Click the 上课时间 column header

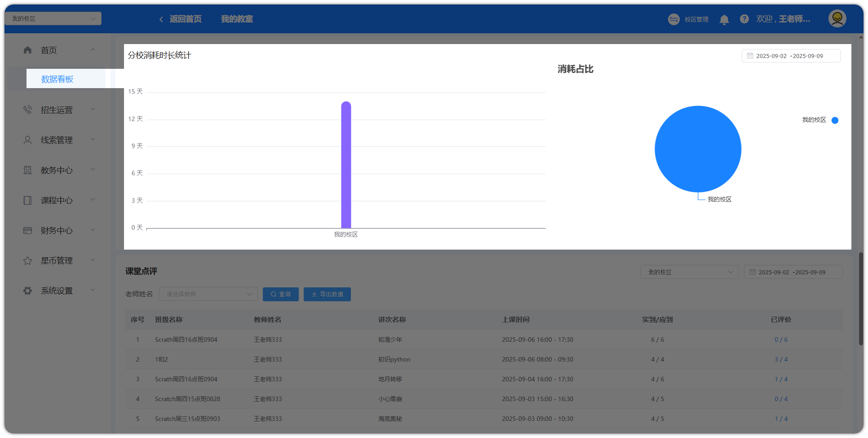pyautogui.click(x=516, y=320)
